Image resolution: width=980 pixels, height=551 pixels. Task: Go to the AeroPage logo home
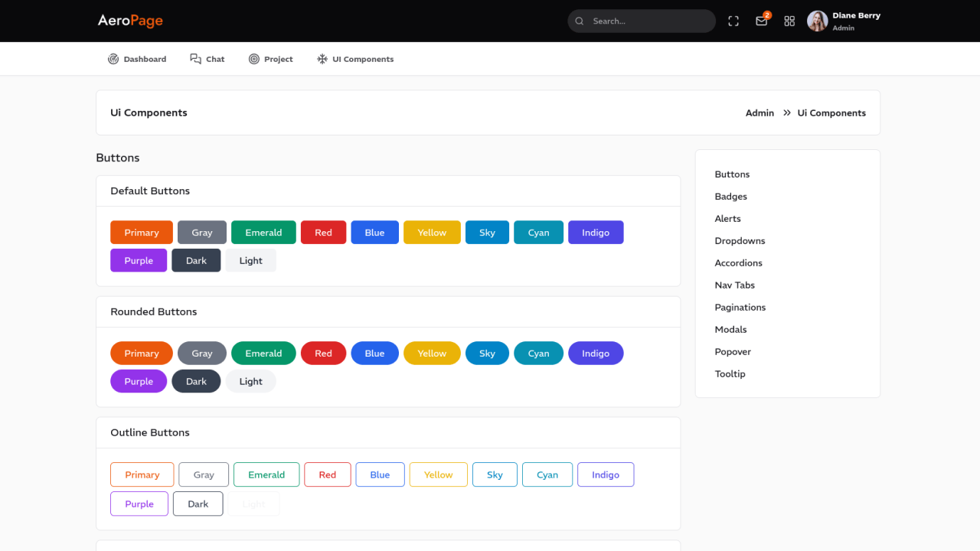point(130,21)
